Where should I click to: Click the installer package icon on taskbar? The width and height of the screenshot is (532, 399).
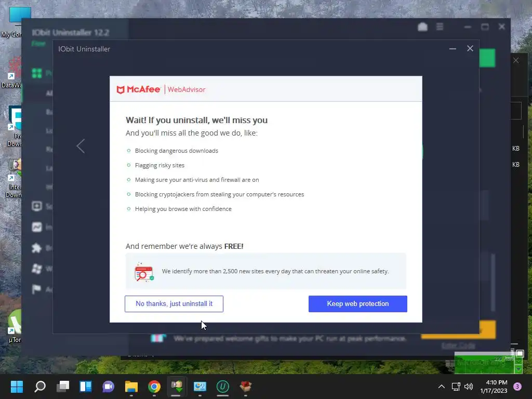coord(177,387)
